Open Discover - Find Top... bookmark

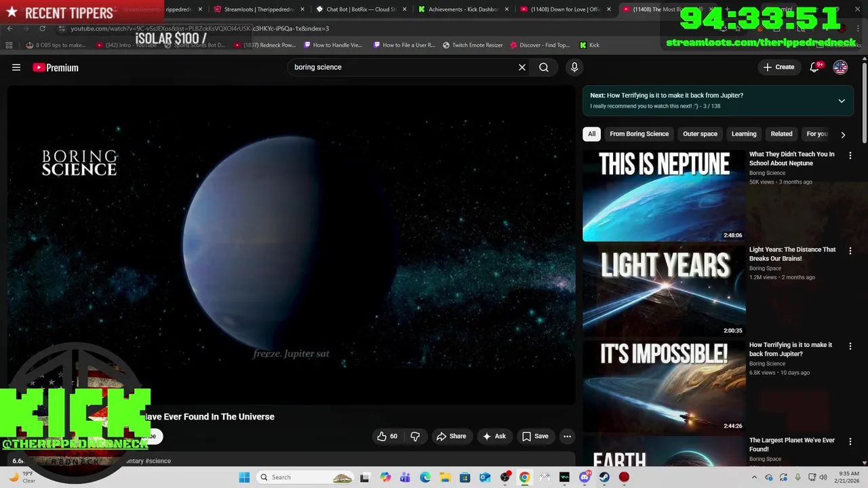(540, 45)
